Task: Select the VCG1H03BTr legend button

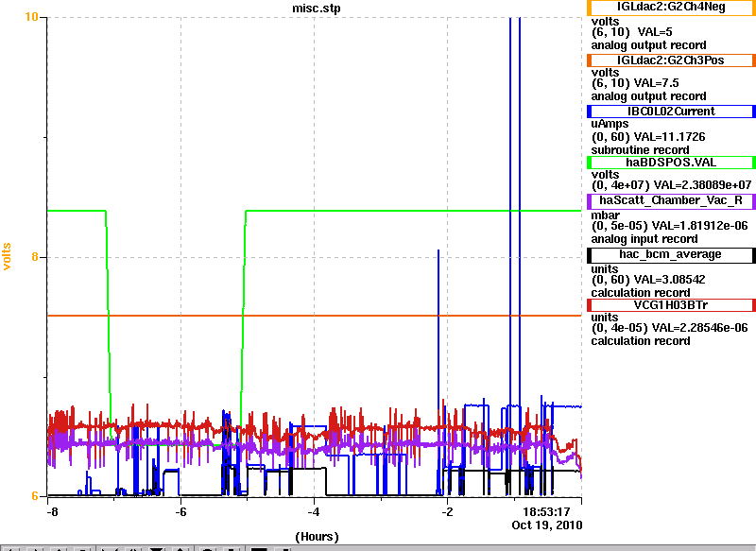Action: pos(671,305)
